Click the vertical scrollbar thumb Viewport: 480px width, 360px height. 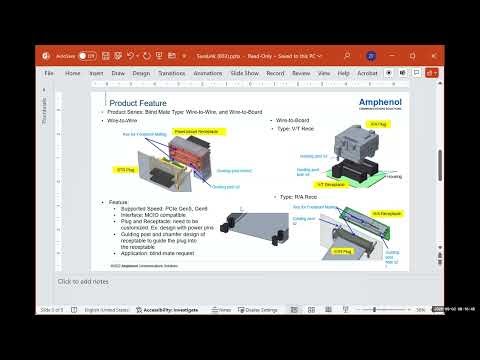pyautogui.click(x=440, y=166)
